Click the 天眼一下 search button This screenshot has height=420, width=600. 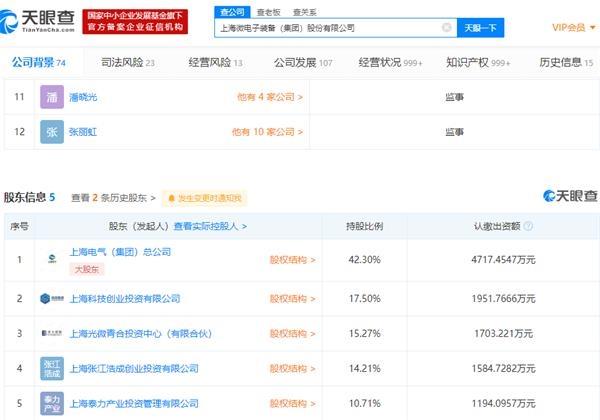coord(480,28)
